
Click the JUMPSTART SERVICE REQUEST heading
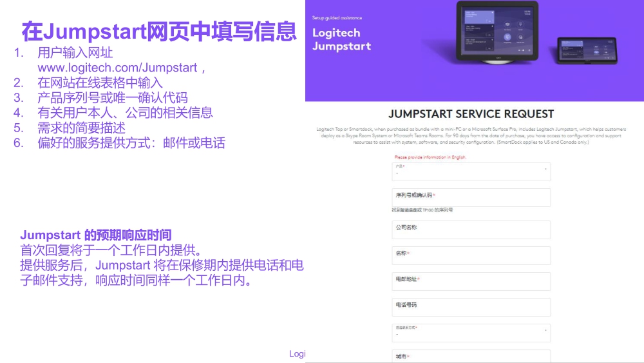(x=471, y=114)
